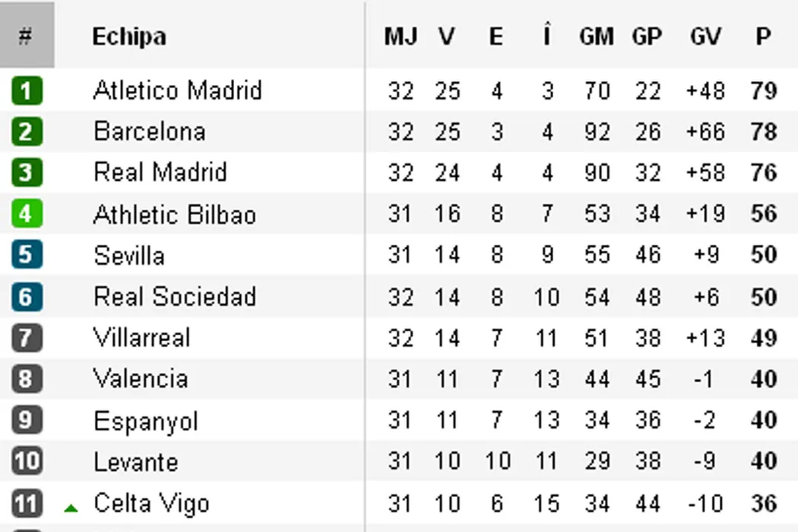Click the blue position 5 badge
Screen dimensions: 798x532
(26, 255)
